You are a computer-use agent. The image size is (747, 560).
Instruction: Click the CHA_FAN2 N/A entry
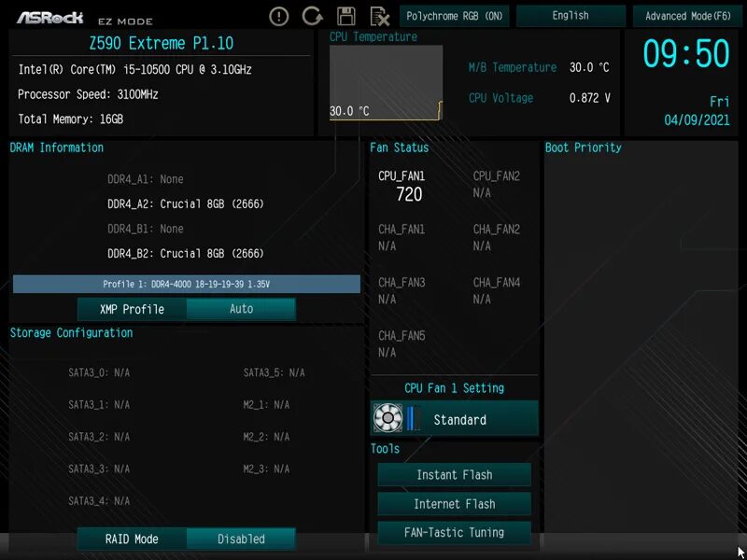[497, 238]
